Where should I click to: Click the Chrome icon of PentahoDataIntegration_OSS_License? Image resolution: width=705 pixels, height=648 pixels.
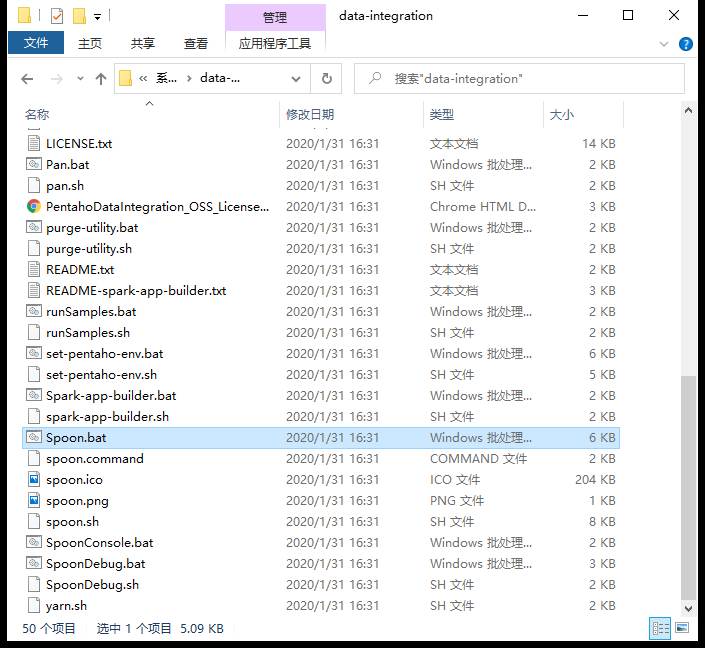point(34,206)
